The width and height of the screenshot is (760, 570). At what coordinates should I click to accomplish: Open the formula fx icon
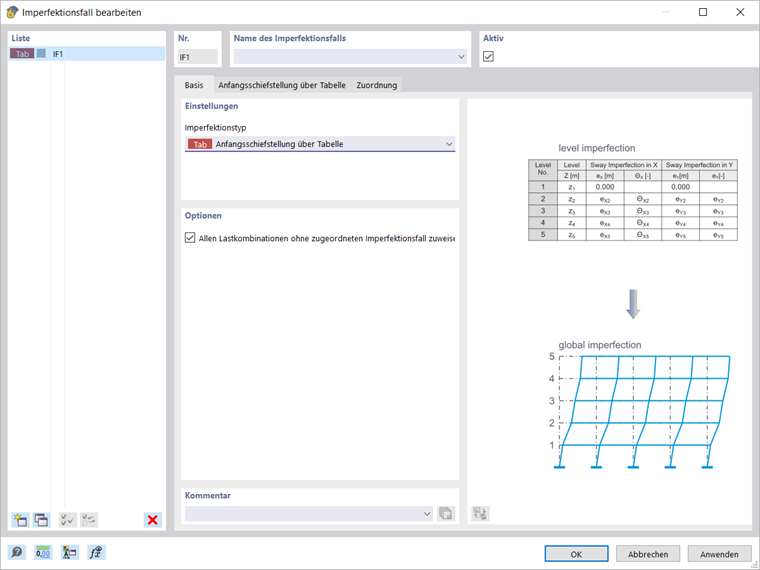[96, 552]
